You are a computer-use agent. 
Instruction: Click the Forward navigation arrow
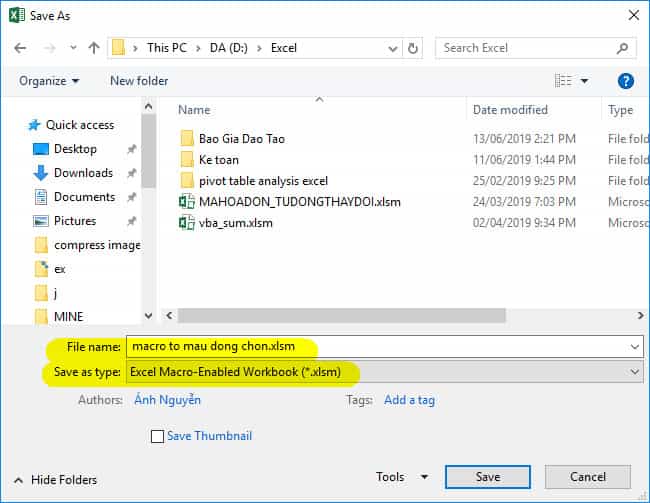[50, 48]
